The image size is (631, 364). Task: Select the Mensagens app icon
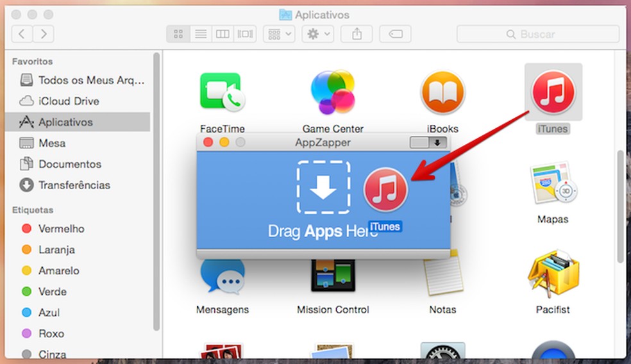tap(222, 277)
